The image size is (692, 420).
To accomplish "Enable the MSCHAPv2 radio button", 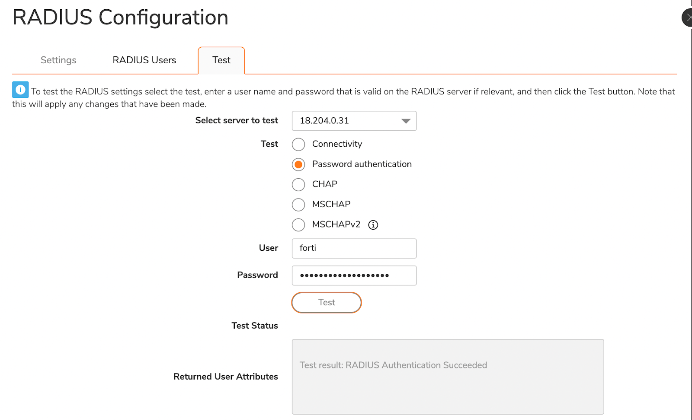I will click(x=298, y=224).
